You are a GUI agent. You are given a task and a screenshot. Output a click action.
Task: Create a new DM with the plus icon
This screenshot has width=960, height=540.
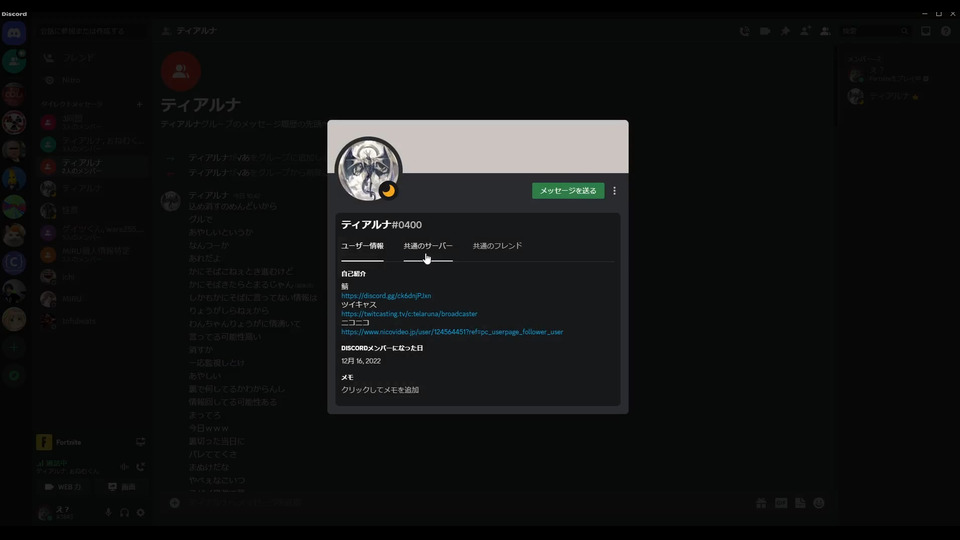tap(140, 104)
